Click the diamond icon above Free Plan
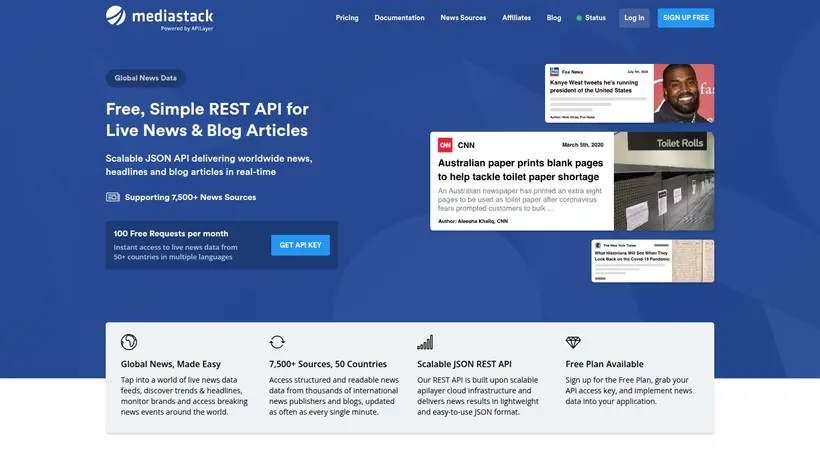 pyautogui.click(x=573, y=342)
